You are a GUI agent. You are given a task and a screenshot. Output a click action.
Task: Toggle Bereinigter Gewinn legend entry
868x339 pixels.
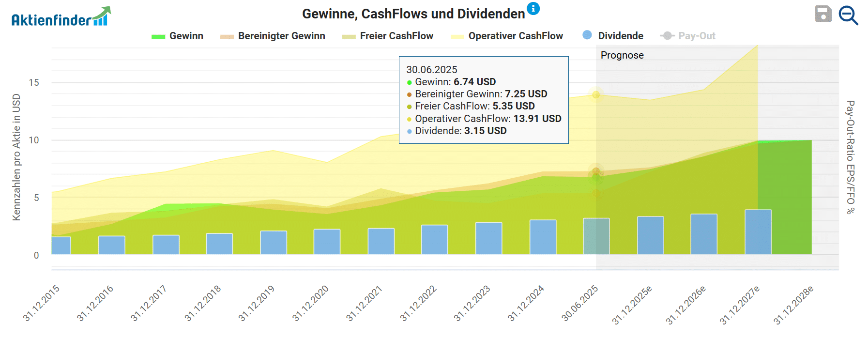(281, 36)
